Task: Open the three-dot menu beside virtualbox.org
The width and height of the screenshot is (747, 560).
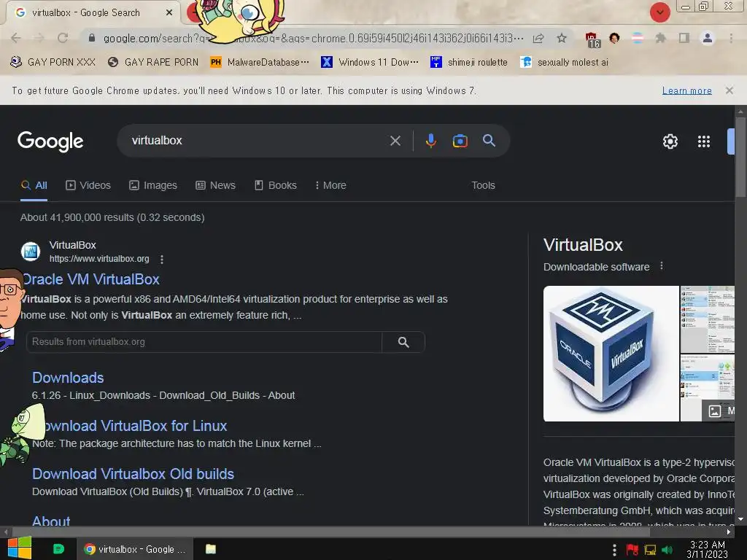Action: point(162,259)
